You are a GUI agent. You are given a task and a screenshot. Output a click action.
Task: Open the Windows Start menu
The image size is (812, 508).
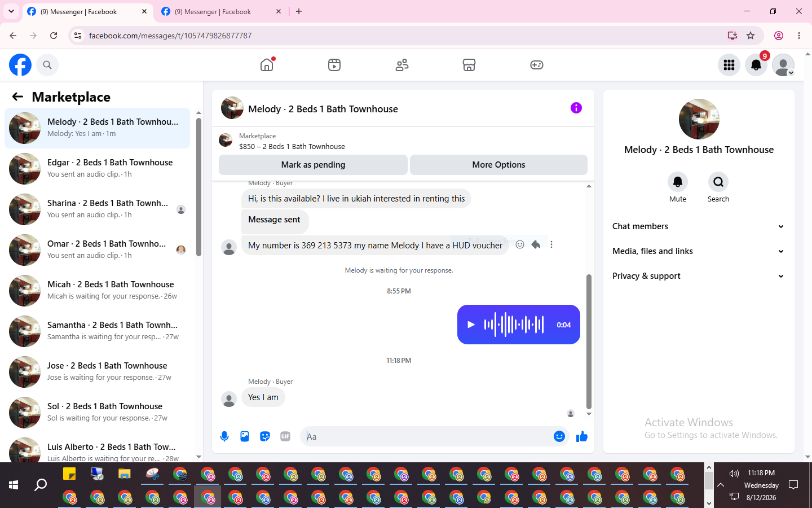14,485
